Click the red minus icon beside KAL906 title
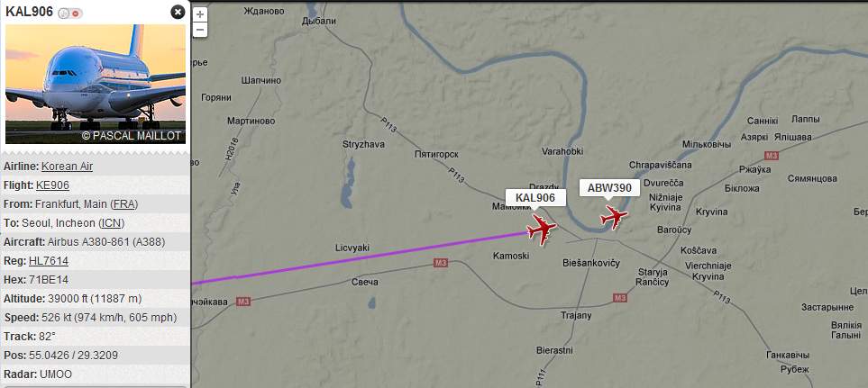The image size is (868, 388). click(77, 14)
